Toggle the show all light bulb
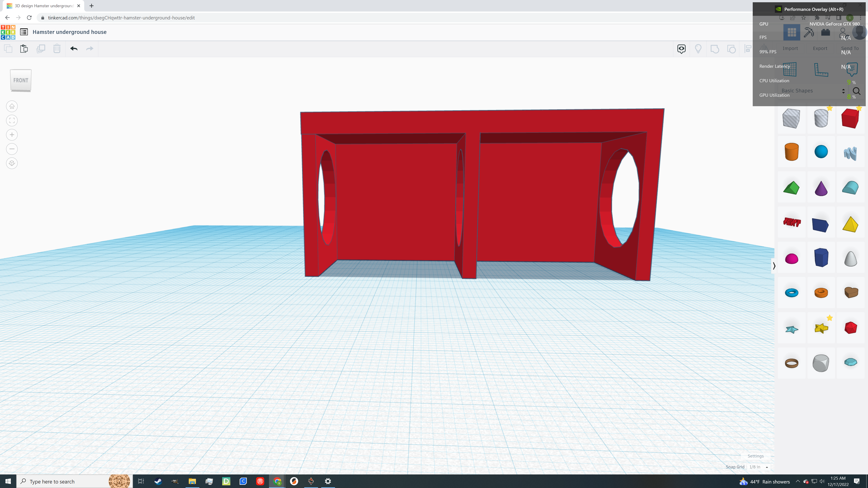 (x=698, y=49)
